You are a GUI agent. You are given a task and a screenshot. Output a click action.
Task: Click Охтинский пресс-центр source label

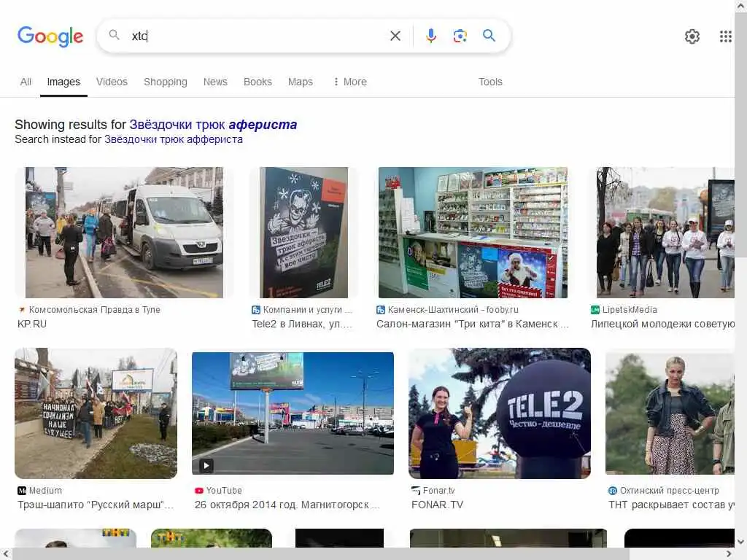coord(670,491)
